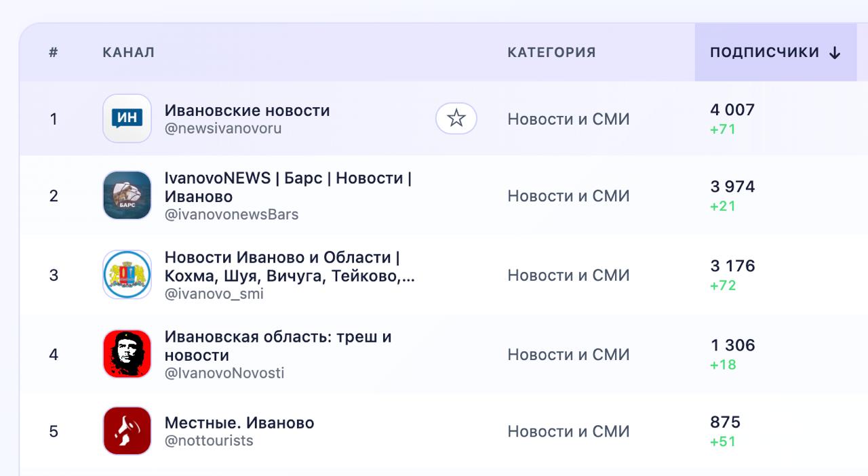This screenshot has height=476, width=868.
Task: Click the @nottourists handle
Action: [209, 441]
